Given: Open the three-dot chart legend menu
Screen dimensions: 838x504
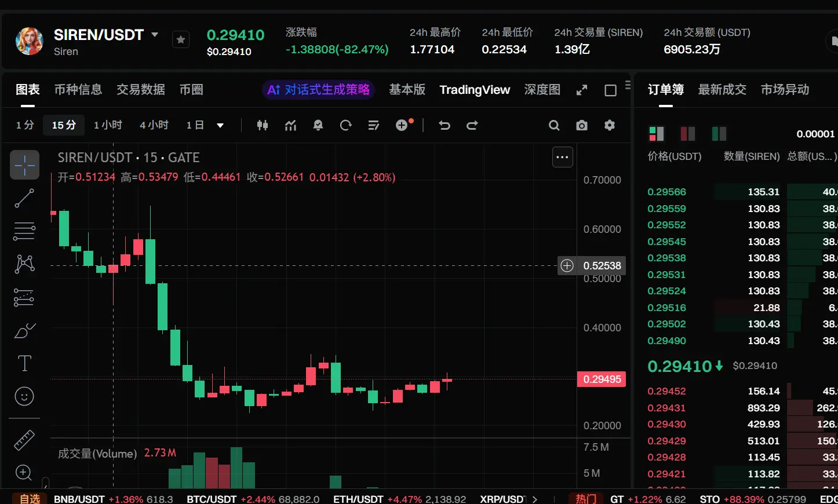Looking at the screenshot, I should pos(562,157).
